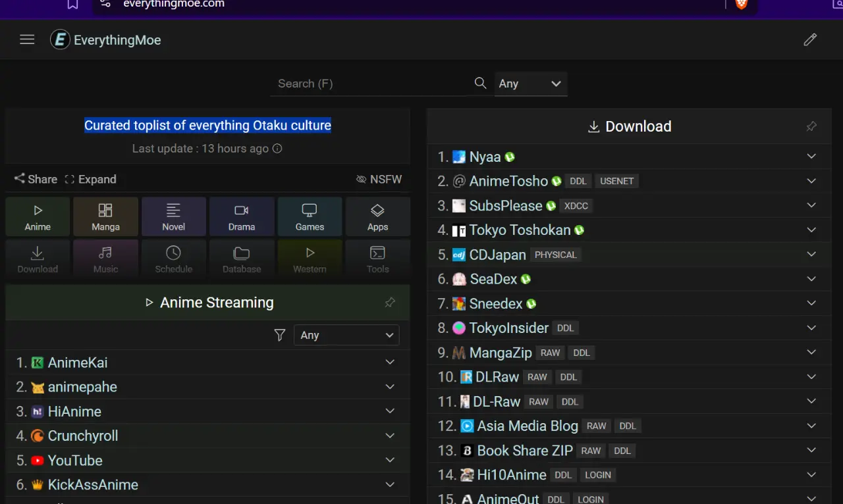
Task: Click the browser address bar URL
Action: tap(174, 4)
